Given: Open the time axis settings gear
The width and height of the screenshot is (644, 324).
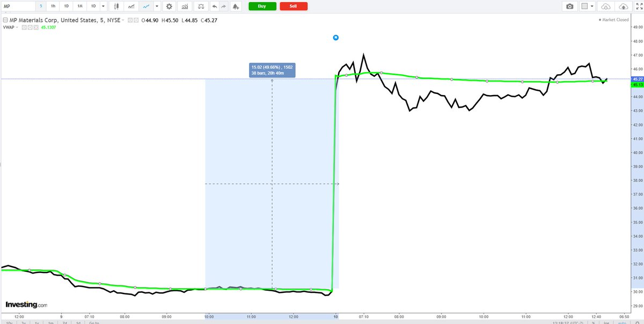Looking at the screenshot, I should (x=637, y=322).
